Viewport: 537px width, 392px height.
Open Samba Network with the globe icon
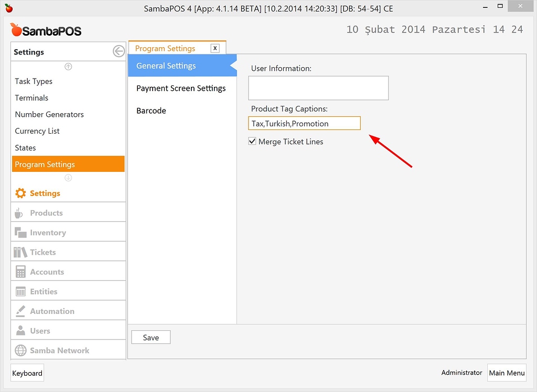point(20,350)
